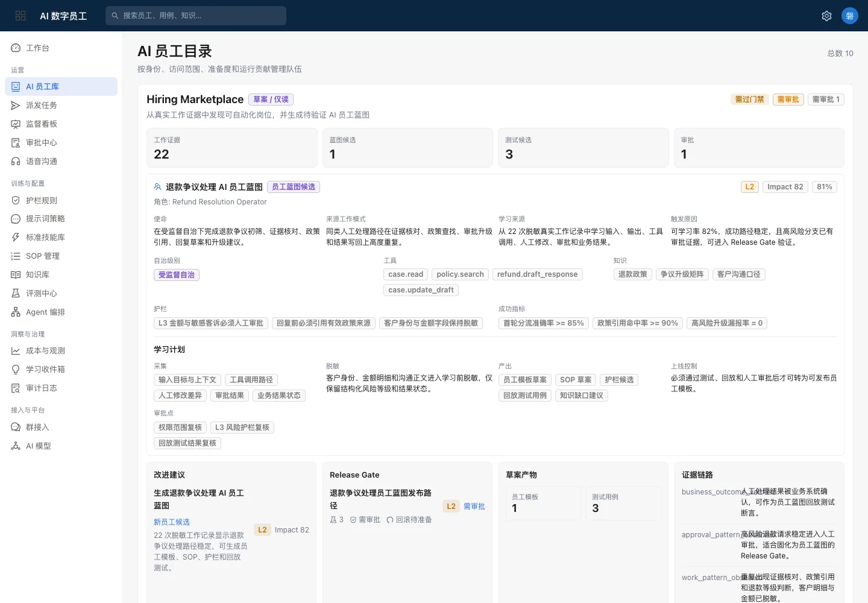Click the 新员工候选 link
The image size is (868, 603).
pyautogui.click(x=172, y=522)
